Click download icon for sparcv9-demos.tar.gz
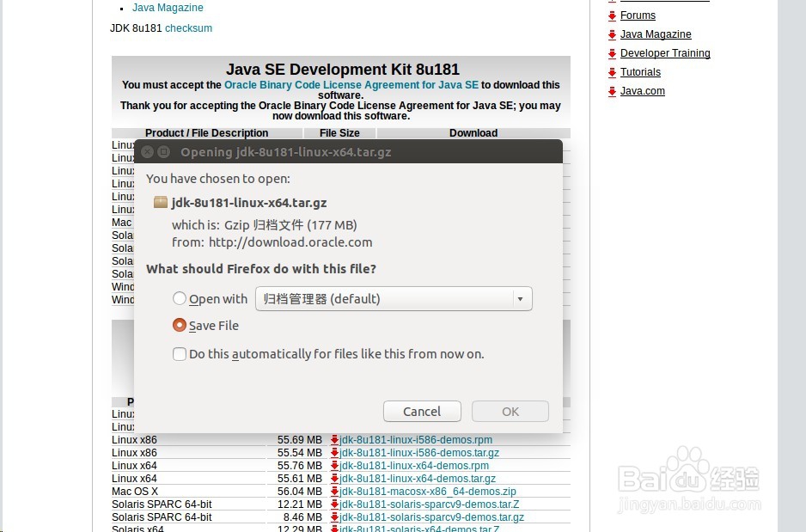The width and height of the screenshot is (806, 532). 334,517
